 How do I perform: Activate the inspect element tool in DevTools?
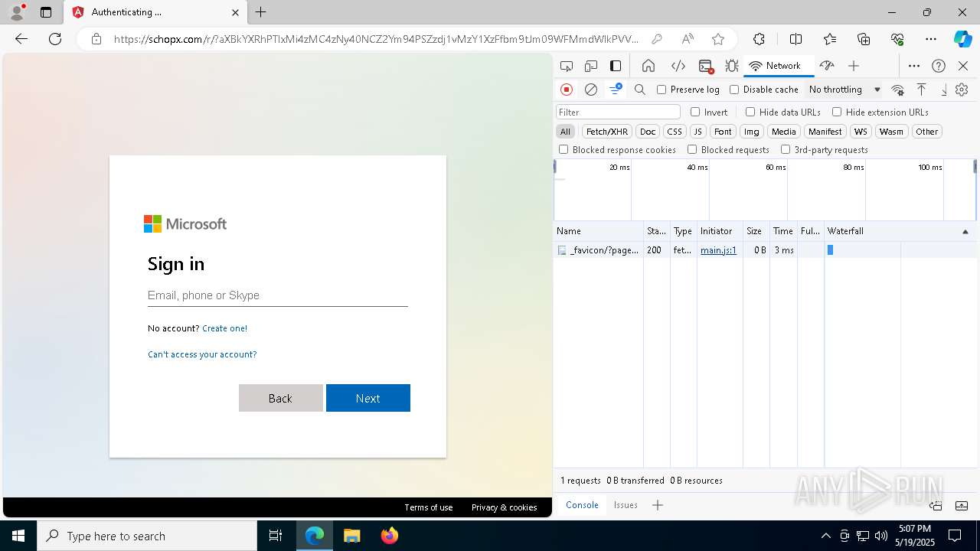pyautogui.click(x=567, y=66)
